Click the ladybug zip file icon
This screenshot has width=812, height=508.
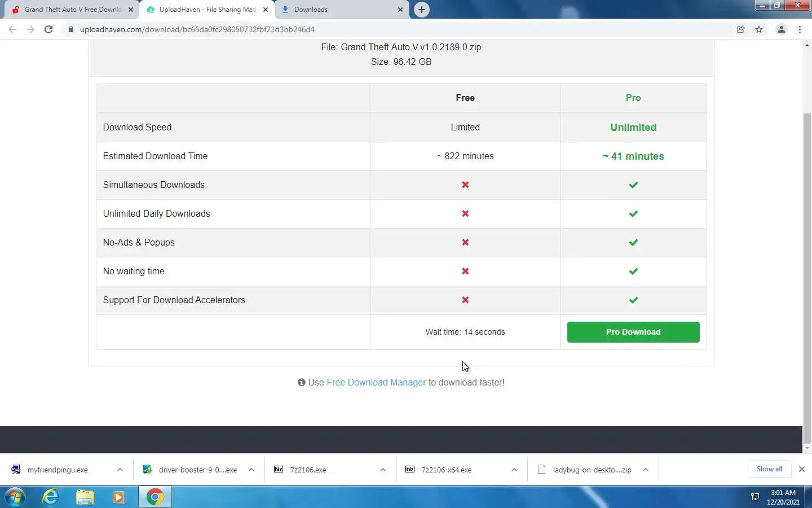(x=541, y=469)
